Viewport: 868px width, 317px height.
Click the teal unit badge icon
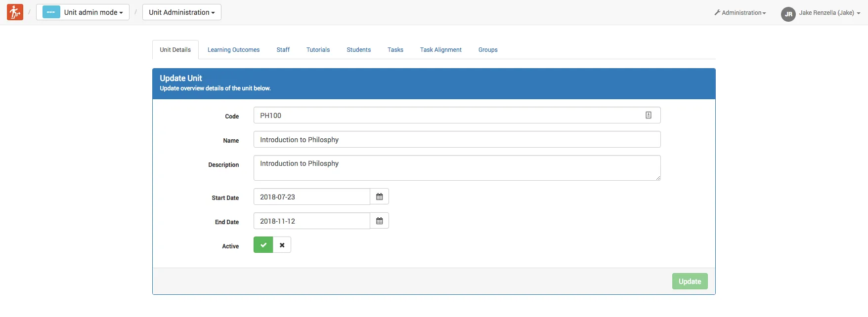point(51,12)
